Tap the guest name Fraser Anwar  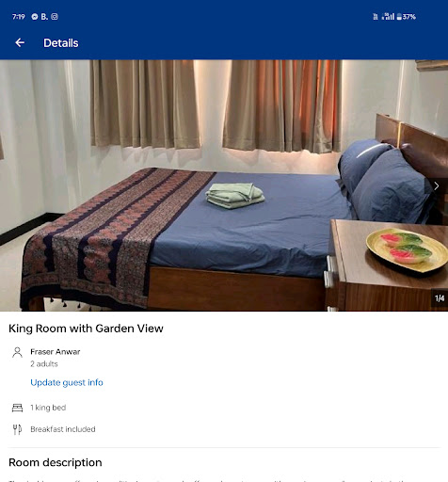click(x=56, y=352)
